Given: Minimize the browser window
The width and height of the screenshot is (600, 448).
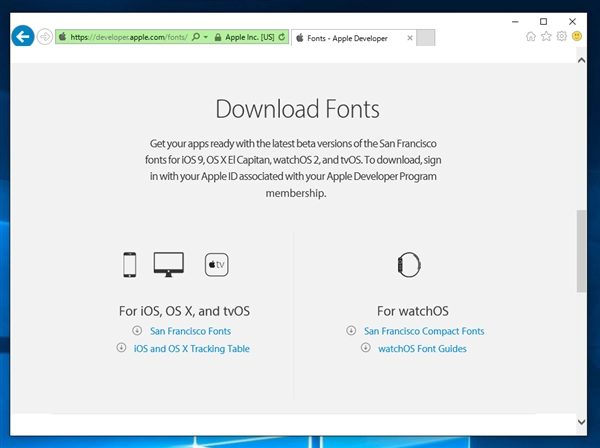Looking at the screenshot, I should pos(515,22).
